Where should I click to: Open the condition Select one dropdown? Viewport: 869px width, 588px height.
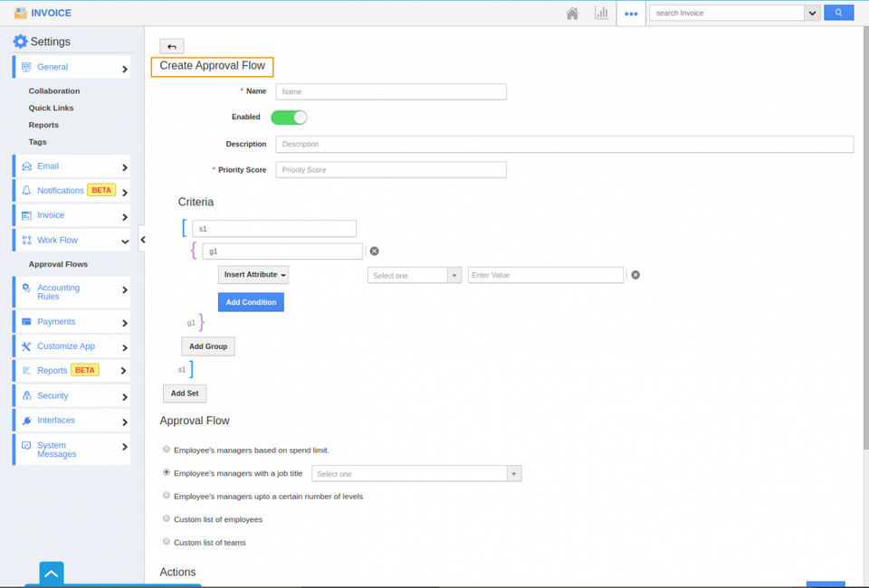point(414,275)
